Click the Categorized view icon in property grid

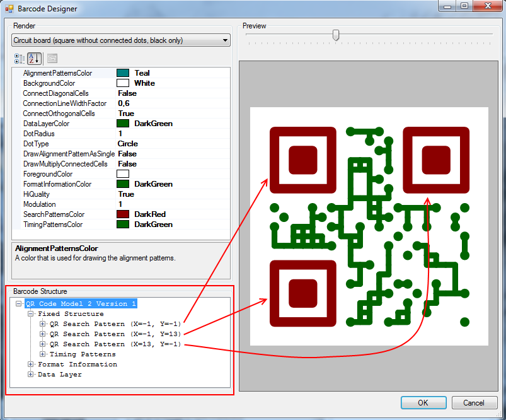coord(20,59)
